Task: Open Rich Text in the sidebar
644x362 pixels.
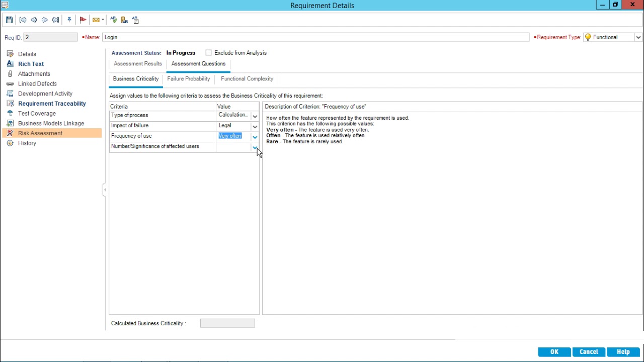Action: [31, 64]
